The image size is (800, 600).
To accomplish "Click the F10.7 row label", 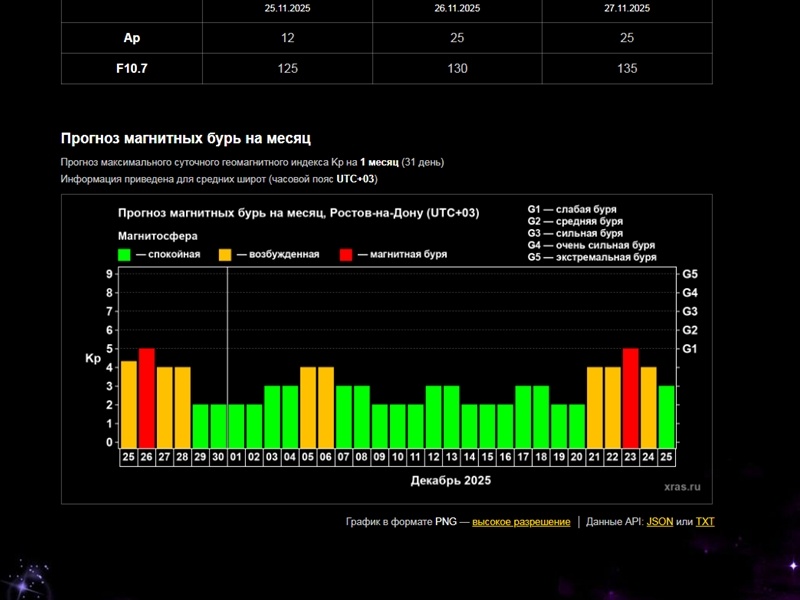I will (x=132, y=68).
